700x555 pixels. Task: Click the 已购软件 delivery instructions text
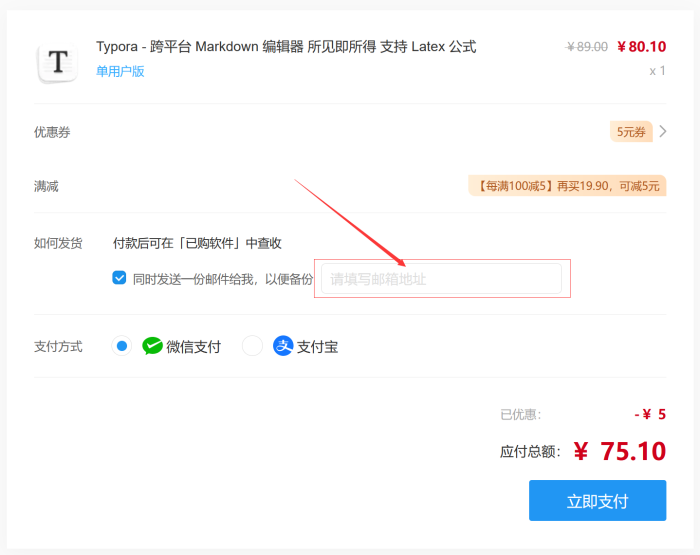tap(197, 243)
